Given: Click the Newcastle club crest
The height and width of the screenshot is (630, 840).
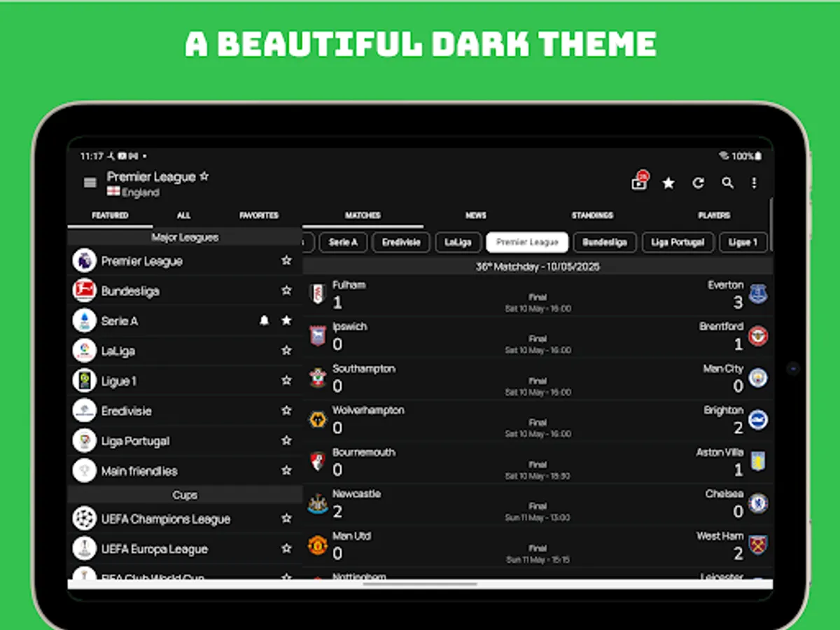Looking at the screenshot, I should point(318,503).
